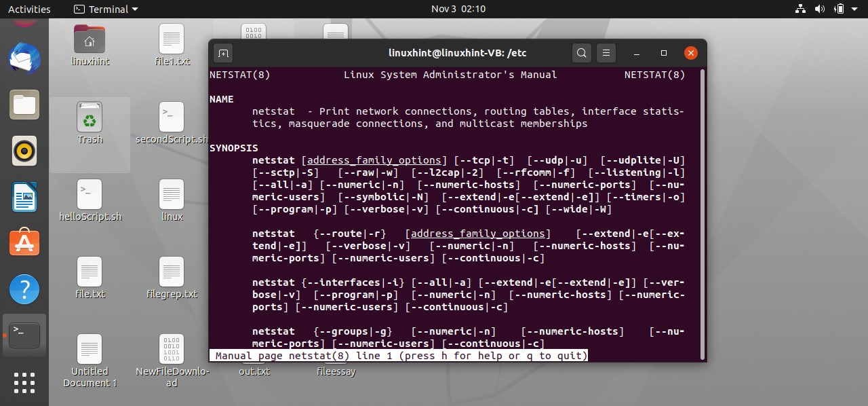Open the terminal hamburger menu
This screenshot has height=406, width=868.
pos(607,53)
